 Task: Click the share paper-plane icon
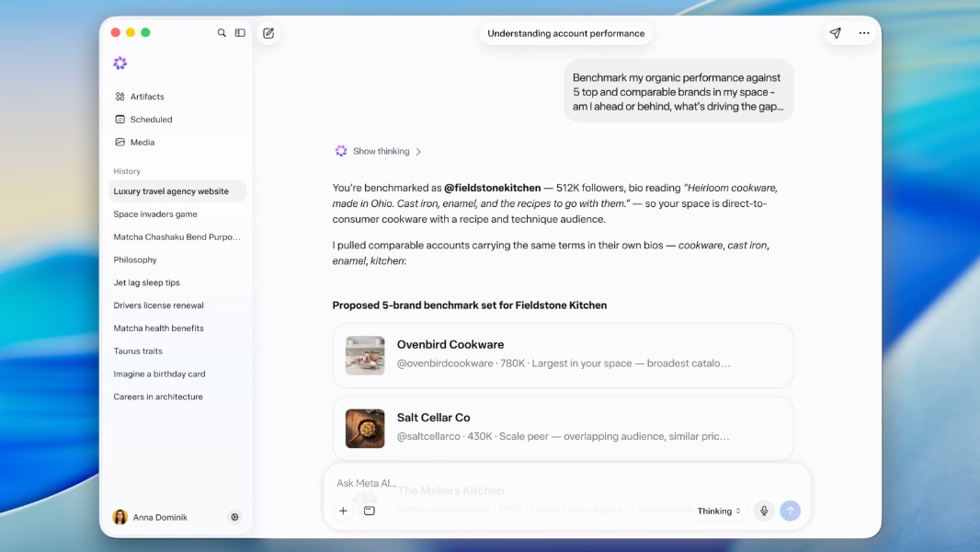[835, 33]
